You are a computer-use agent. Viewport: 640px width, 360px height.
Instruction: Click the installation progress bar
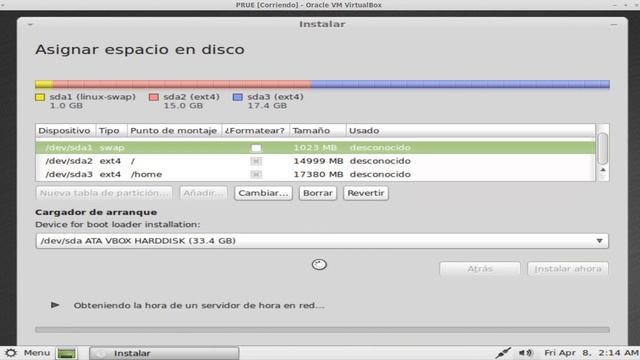click(x=322, y=329)
